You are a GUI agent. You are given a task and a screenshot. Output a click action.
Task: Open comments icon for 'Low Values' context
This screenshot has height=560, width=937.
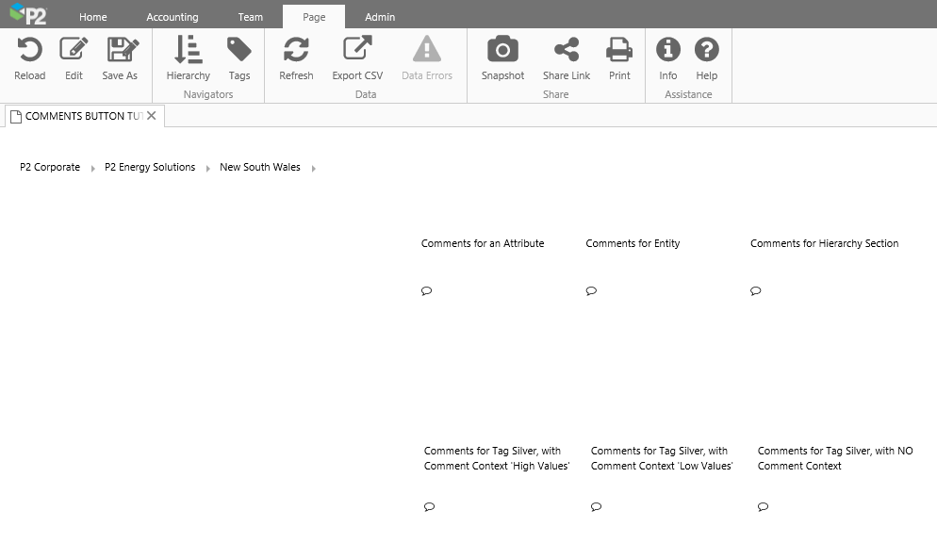point(596,507)
